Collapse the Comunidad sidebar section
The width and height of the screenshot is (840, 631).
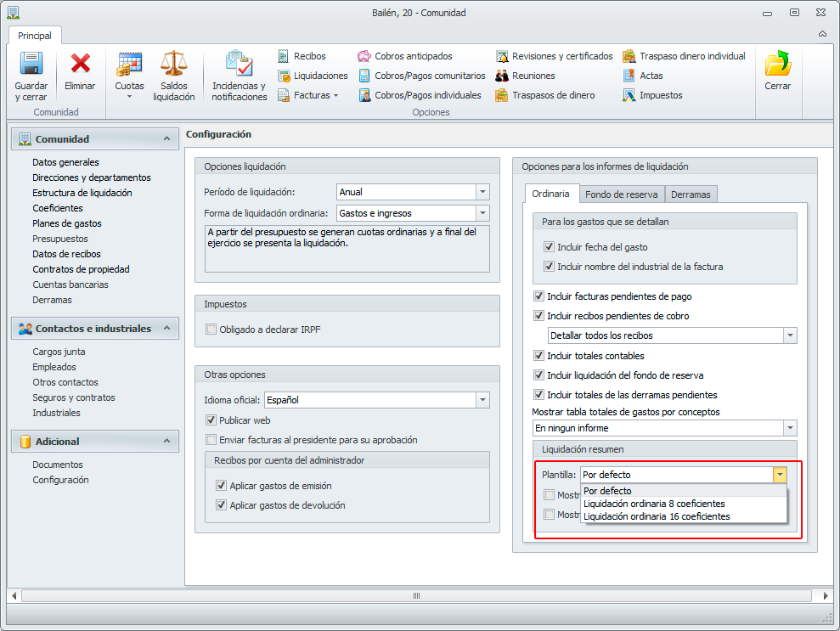(166, 138)
